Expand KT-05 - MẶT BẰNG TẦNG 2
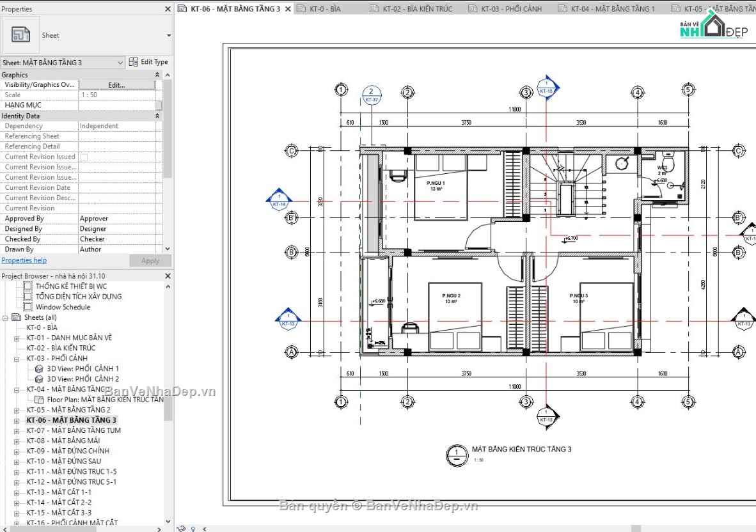756x532 pixels. tap(17, 411)
